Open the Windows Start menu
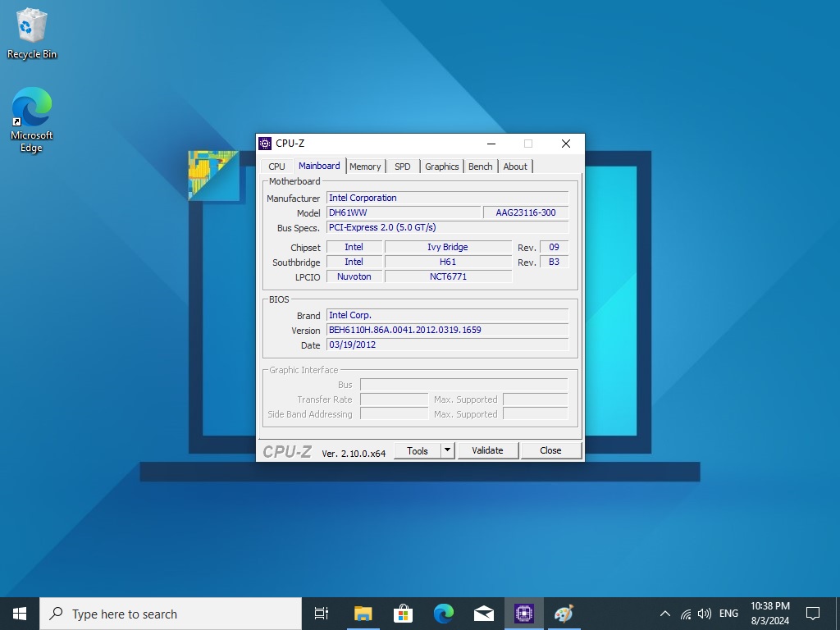Image resolution: width=840 pixels, height=630 pixels. [x=20, y=614]
